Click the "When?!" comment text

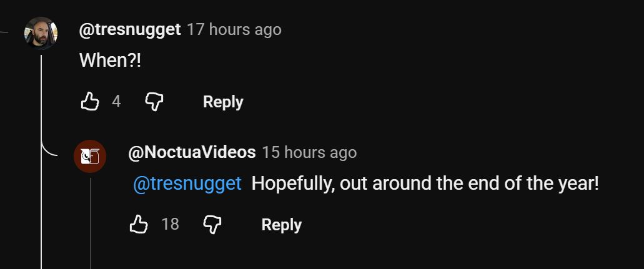[110, 61]
